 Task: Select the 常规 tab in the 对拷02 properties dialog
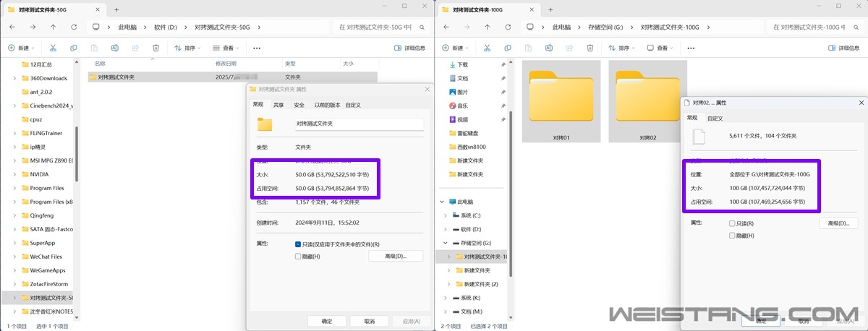tap(692, 118)
